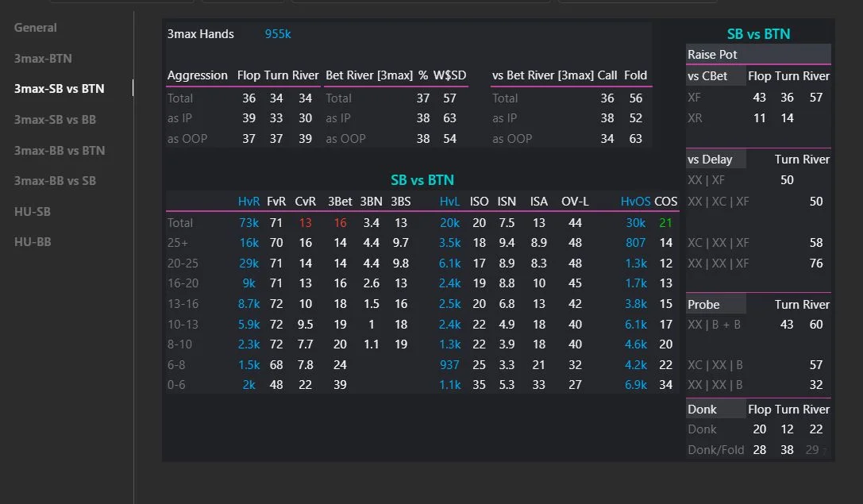863x504 pixels.
Task: Click the 76 River value for XX | XX | XF
Action: coord(816,263)
